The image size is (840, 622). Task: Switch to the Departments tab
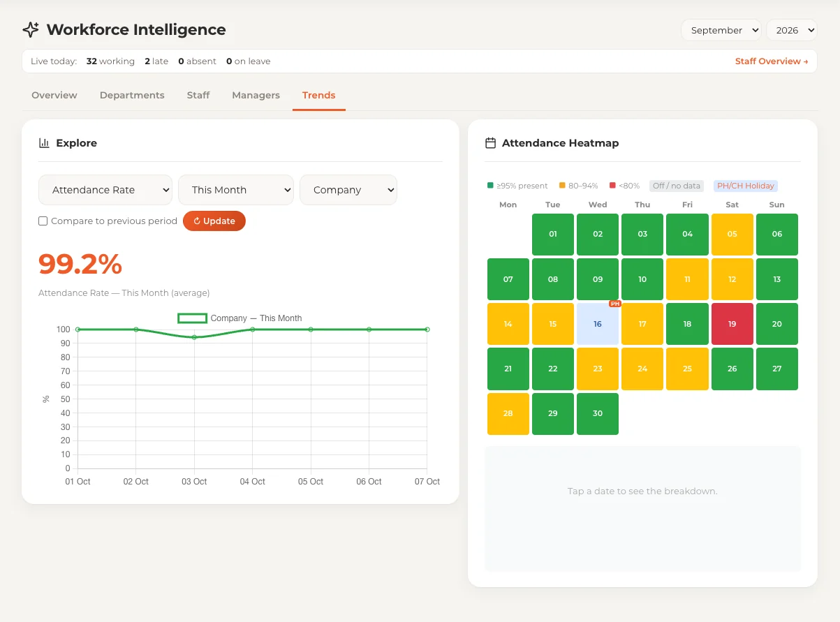[x=132, y=96]
